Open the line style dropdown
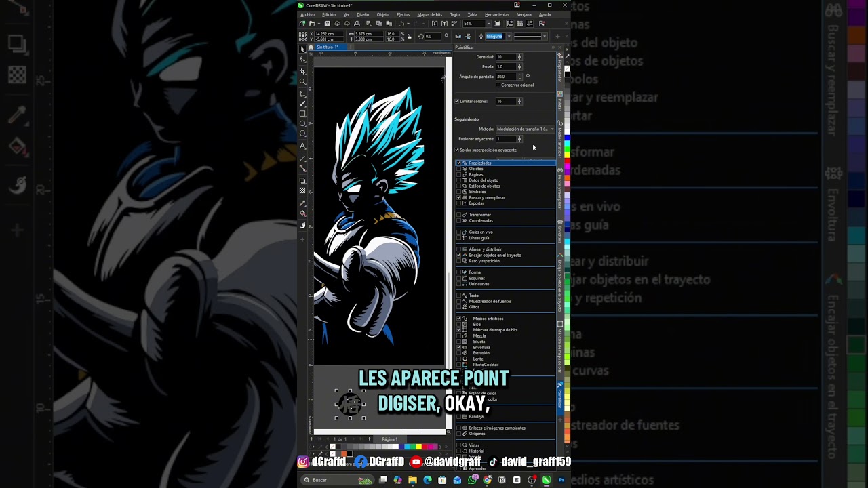868x488 pixels. coord(544,37)
